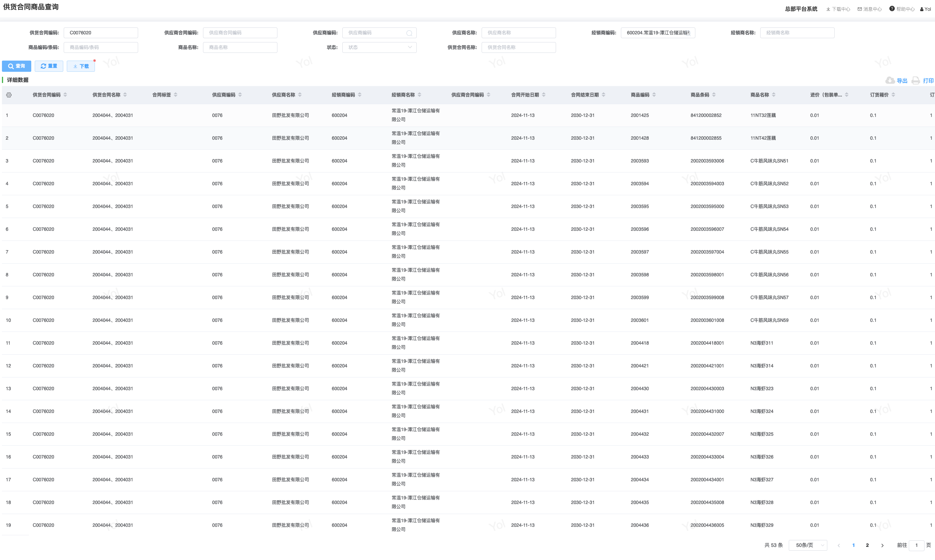This screenshot has height=560, width=935.
Task: Click the 商品名称 input field
Action: click(x=240, y=47)
